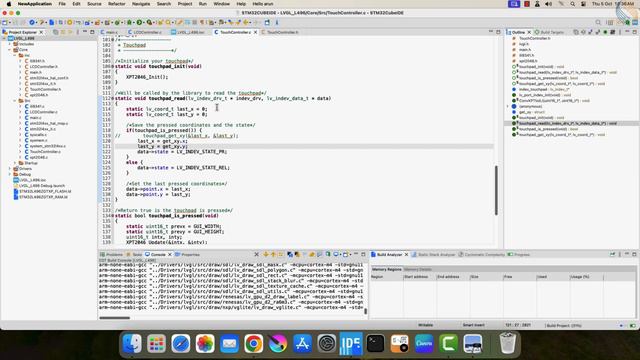Open the Run menu
640x360 pixels.
(x=202, y=4)
